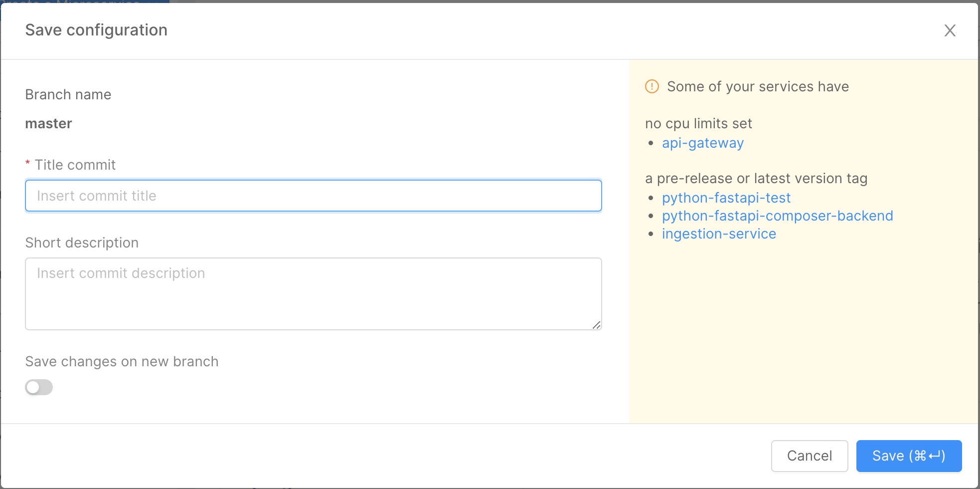Click the master branch name
Screen dimensions: 980x489
coord(48,123)
